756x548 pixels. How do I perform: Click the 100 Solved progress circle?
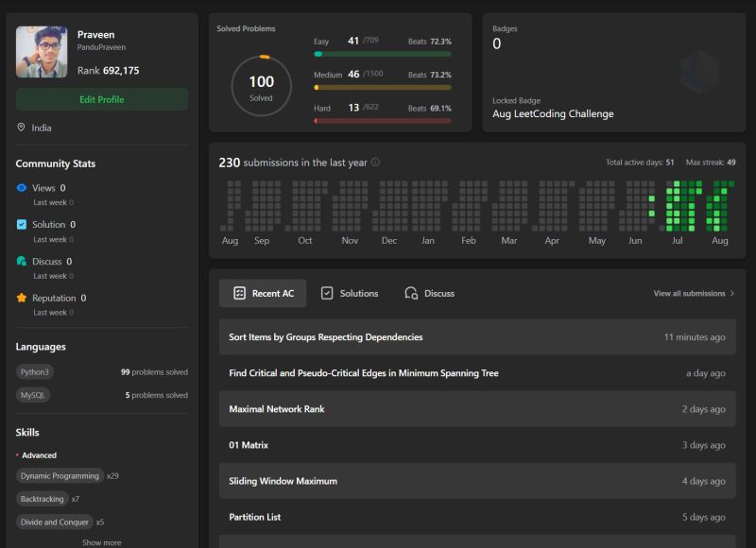[x=262, y=86]
